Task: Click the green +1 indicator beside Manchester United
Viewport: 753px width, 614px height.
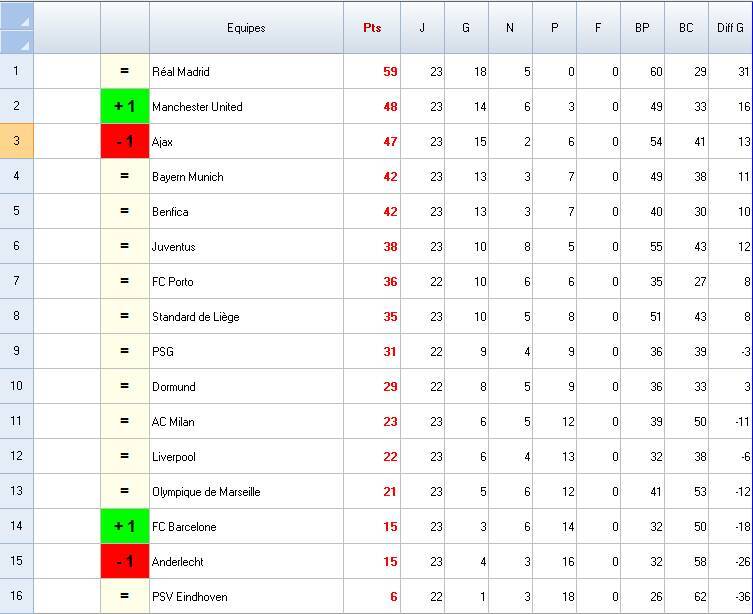Action: (125, 106)
